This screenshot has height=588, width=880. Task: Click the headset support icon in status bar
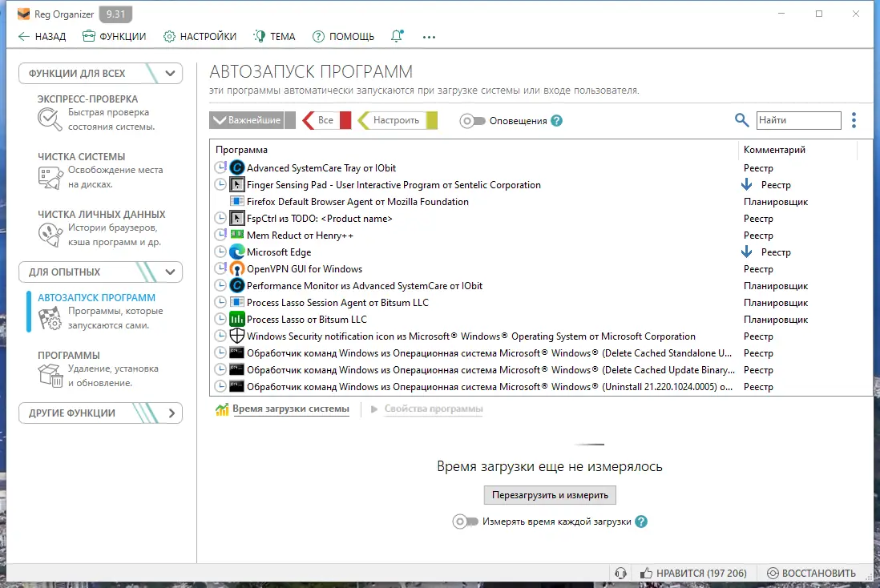click(x=620, y=573)
